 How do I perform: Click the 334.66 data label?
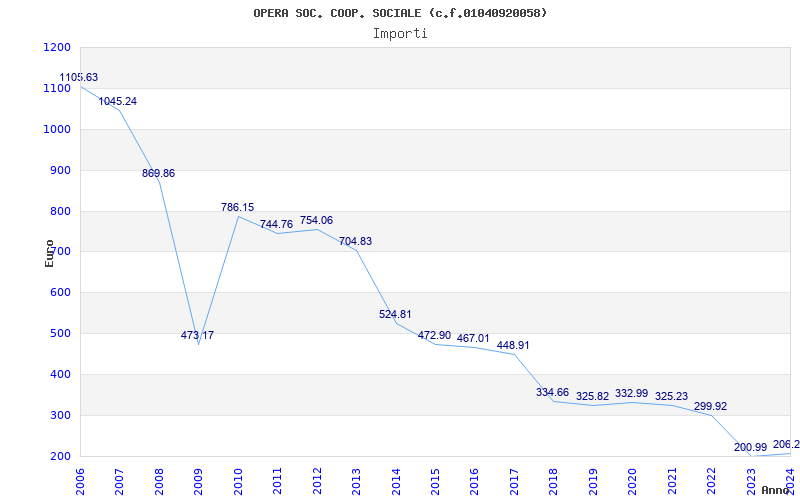553,392
